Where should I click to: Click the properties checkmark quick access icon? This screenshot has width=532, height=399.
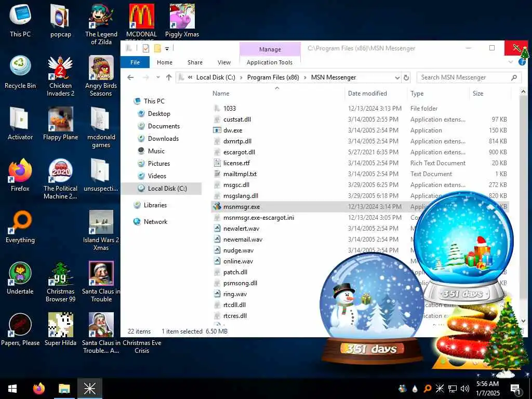pos(146,48)
